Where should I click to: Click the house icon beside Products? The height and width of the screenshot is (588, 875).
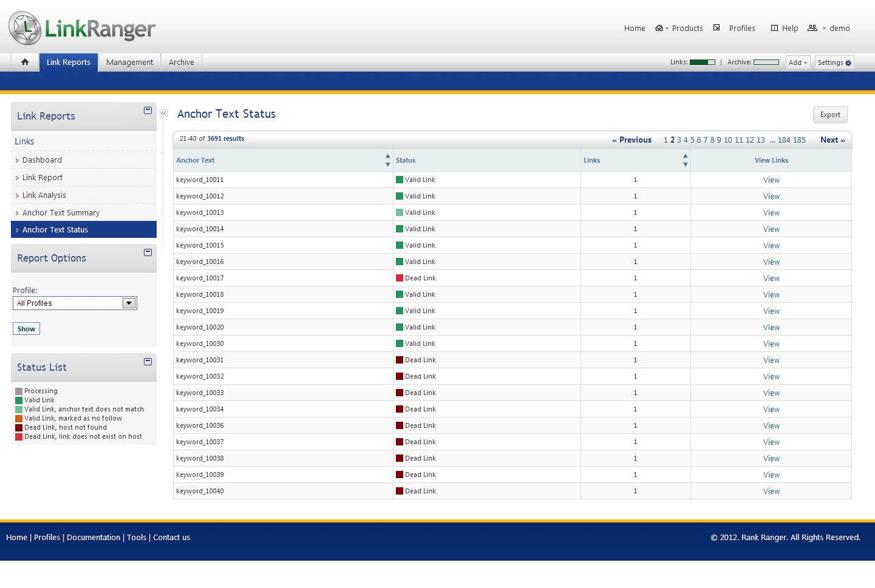click(659, 28)
